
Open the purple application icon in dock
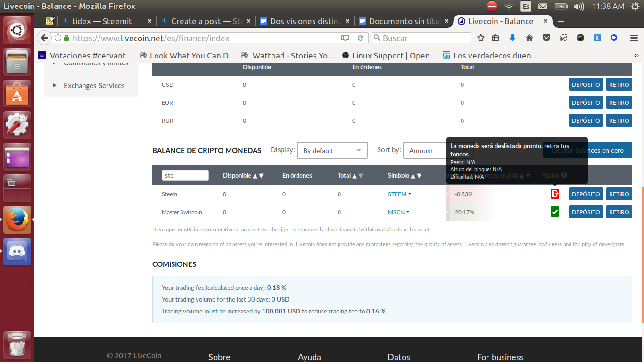coord(17,156)
